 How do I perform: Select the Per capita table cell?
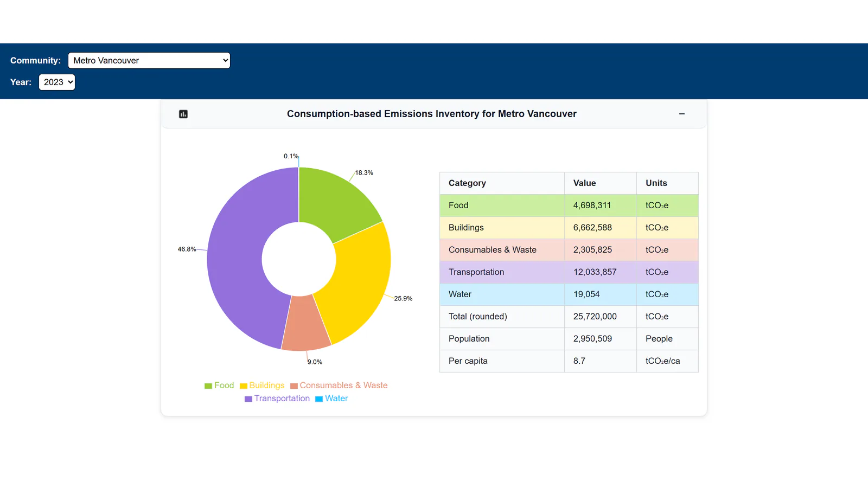pyautogui.click(x=502, y=361)
